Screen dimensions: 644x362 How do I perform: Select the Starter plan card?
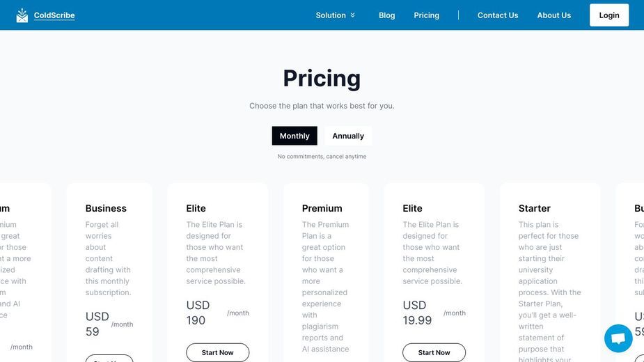click(x=550, y=273)
